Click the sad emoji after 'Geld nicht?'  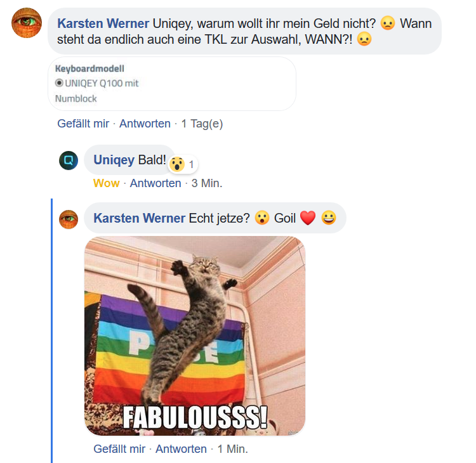[x=388, y=23]
